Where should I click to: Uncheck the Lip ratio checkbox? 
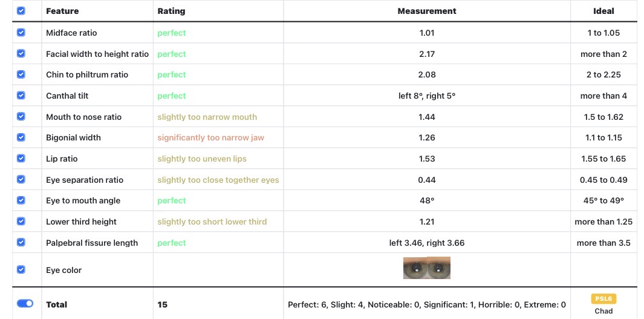[x=21, y=158]
